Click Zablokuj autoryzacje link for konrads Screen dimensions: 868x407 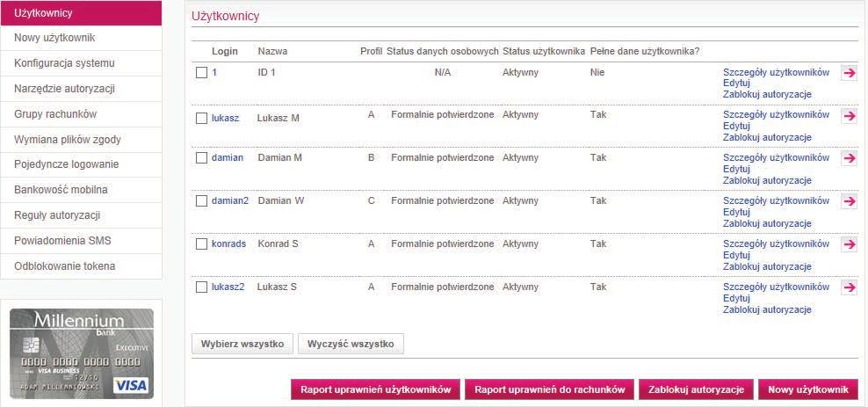pos(767,266)
